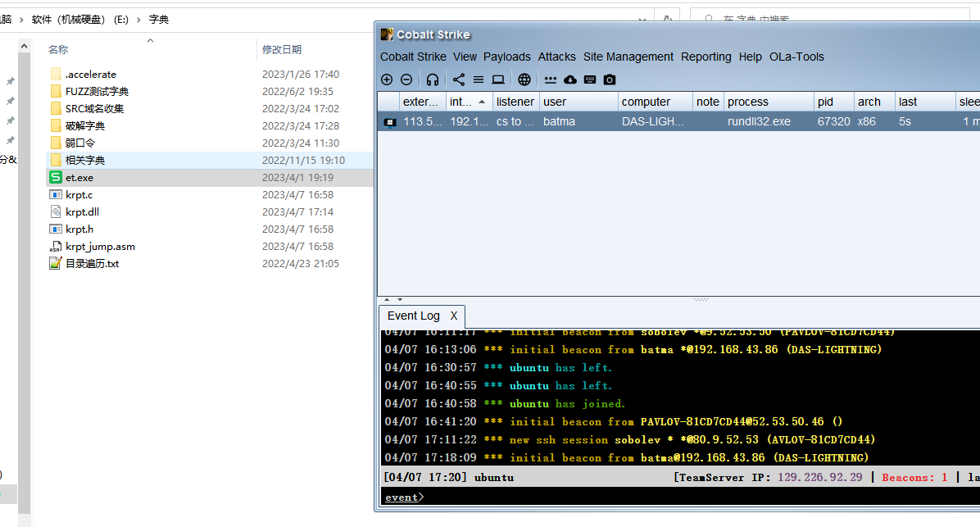This screenshot has height=527, width=980.
Task: Sort sessions by internal address column
Action: (468, 102)
